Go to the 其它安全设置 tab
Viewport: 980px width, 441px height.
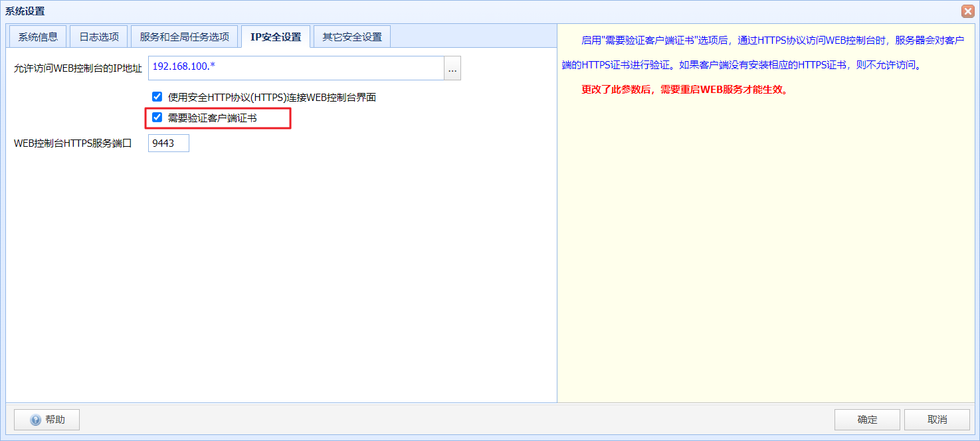click(x=352, y=37)
